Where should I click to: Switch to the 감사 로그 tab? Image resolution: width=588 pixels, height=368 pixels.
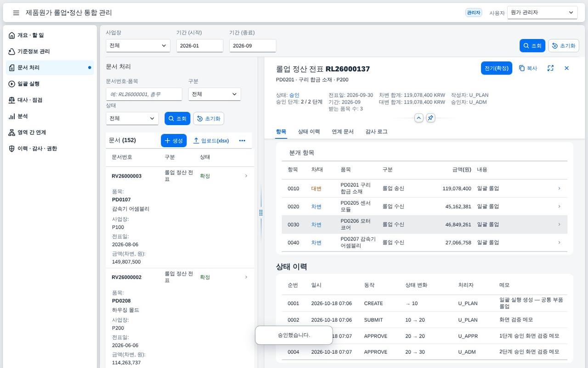pyautogui.click(x=376, y=132)
